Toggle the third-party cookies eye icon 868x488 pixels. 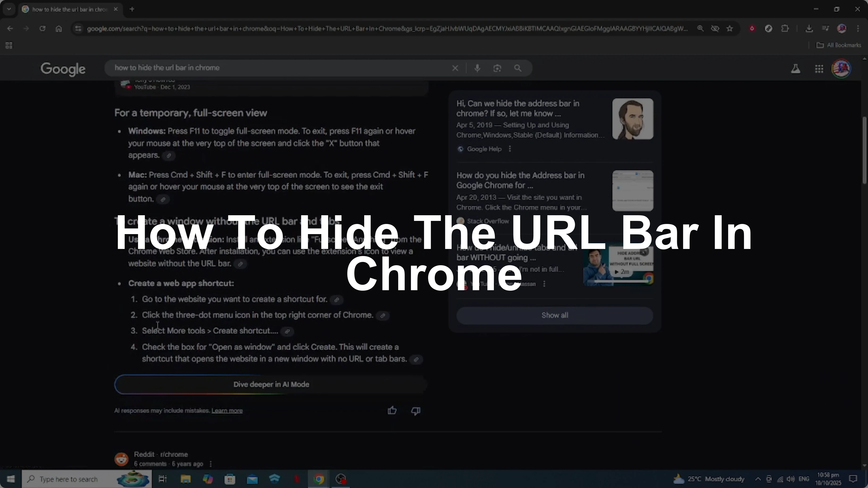coord(715,29)
